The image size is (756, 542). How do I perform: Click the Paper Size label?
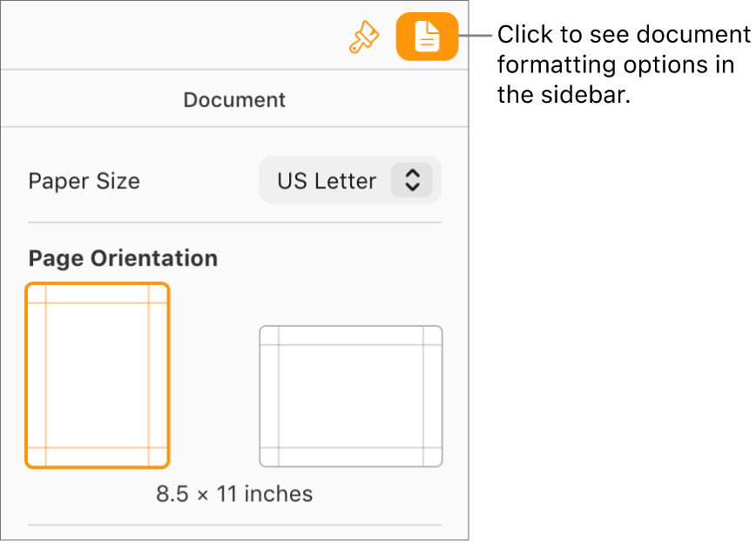tap(84, 180)
